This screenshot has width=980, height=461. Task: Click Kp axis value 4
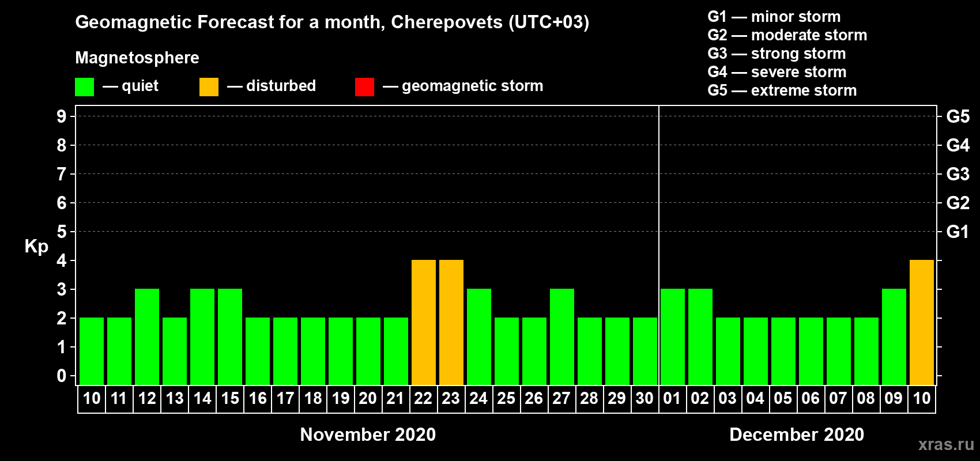click(62, 260)
